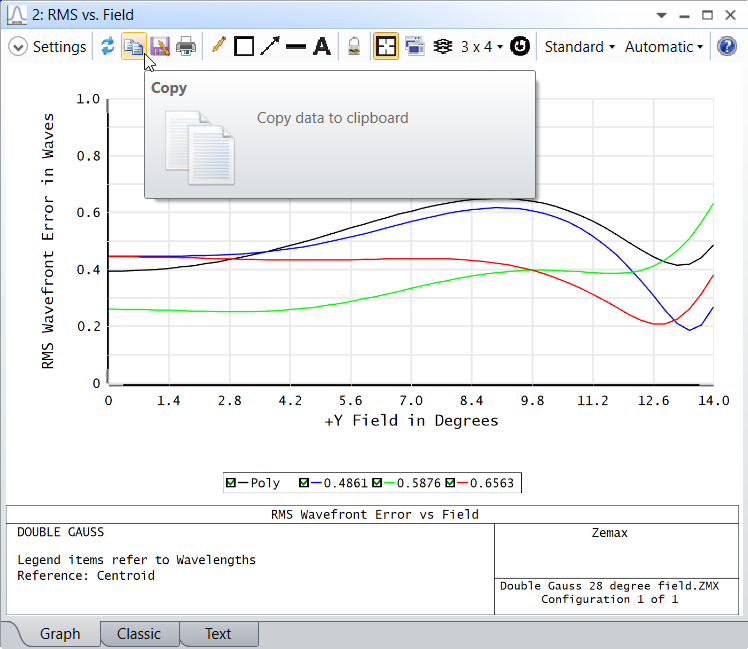748x649 pixels.
Task: Expand the Settings chevron
Action: [18, 47]
